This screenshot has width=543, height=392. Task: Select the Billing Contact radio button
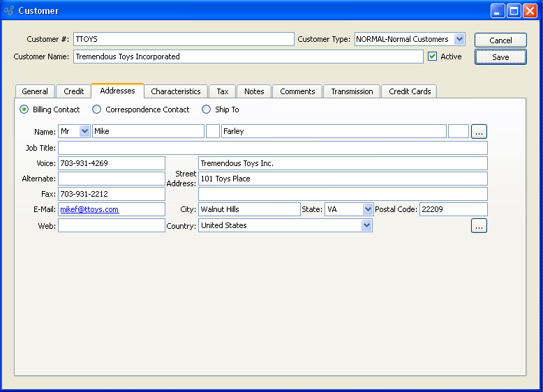(24, 110)
